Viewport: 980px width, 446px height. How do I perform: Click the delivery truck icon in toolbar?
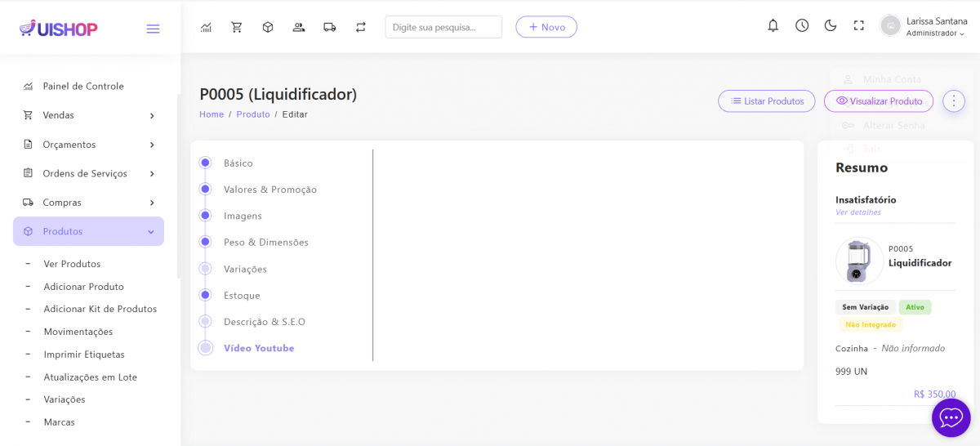330,27
